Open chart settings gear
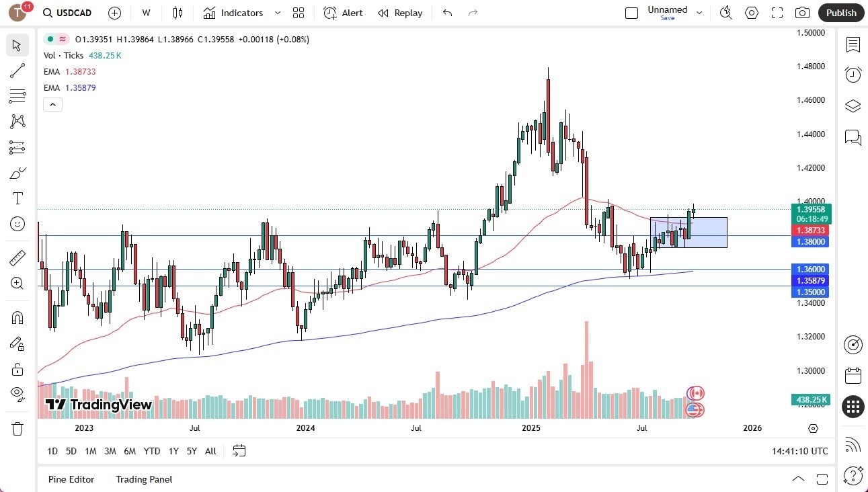This screenshot has height=492, width=868. (751, 13)
